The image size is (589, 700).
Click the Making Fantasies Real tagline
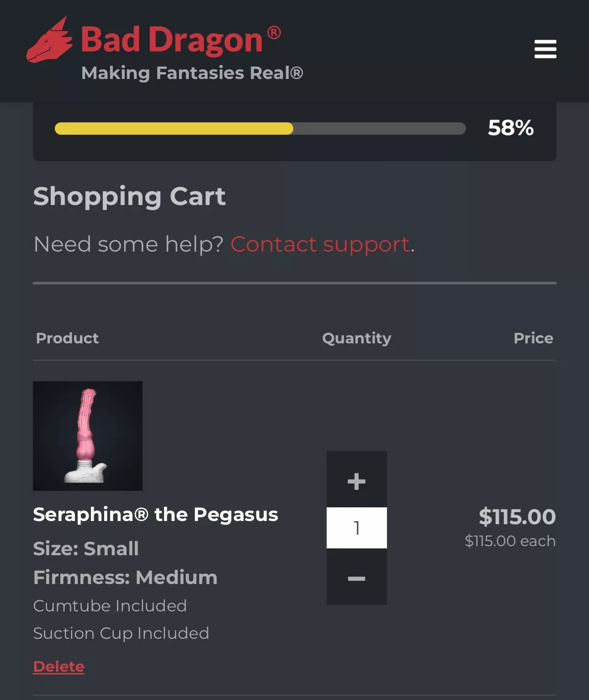tap(192, 73)
